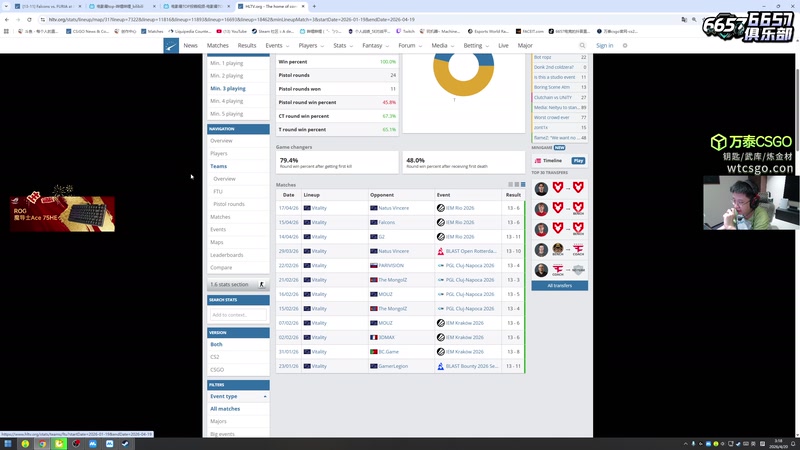Select Min. 1 playing filter
Screen dimensions: 800x450
(227, 63)
